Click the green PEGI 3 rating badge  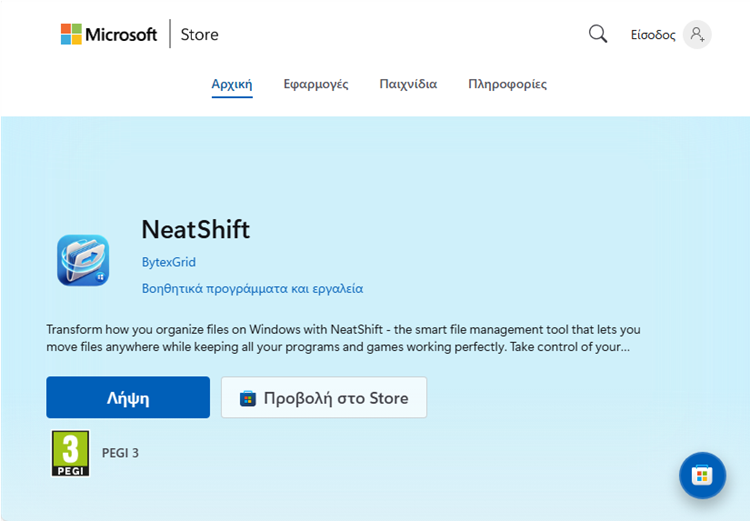(70, 453)
